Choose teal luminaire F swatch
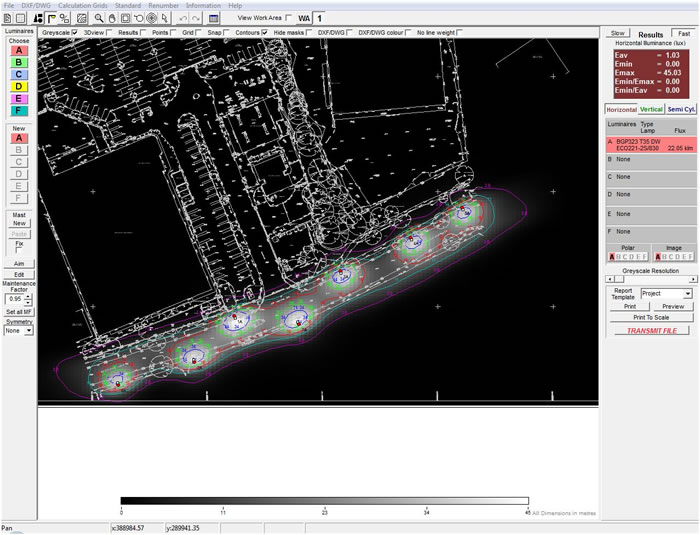Viewport: 700px width, 535px height. pyautogui.click(x=19, y=111)
